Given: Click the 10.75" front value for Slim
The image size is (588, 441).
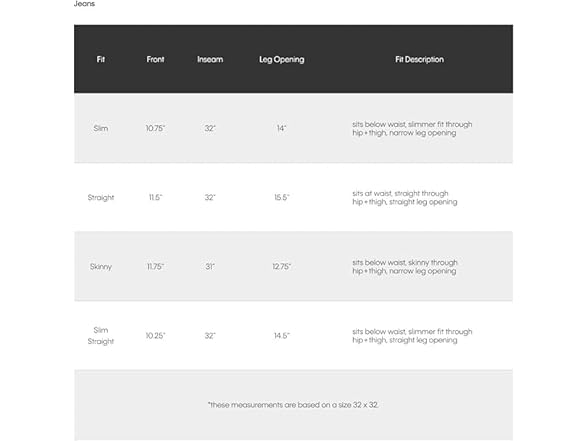Looking at the screenshot, I should coord(155,128).
